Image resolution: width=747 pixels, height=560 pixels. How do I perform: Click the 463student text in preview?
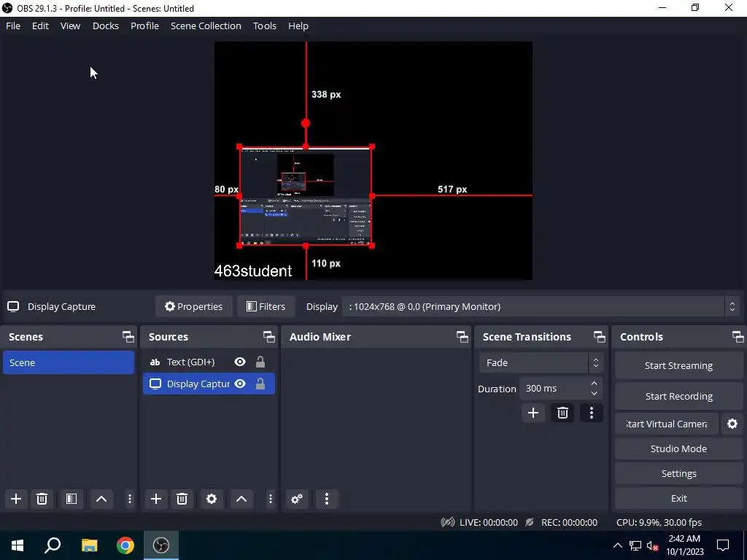click(253, 271)
